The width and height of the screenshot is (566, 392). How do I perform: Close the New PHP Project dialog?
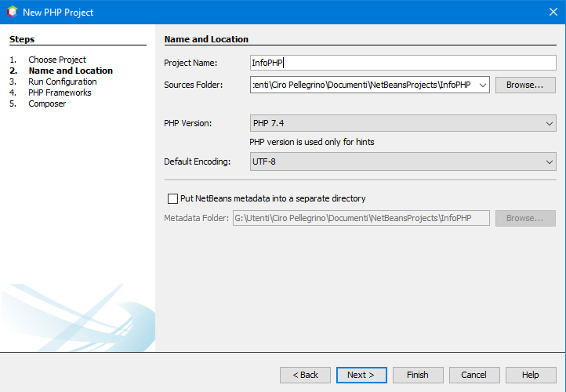coord(553,12)
